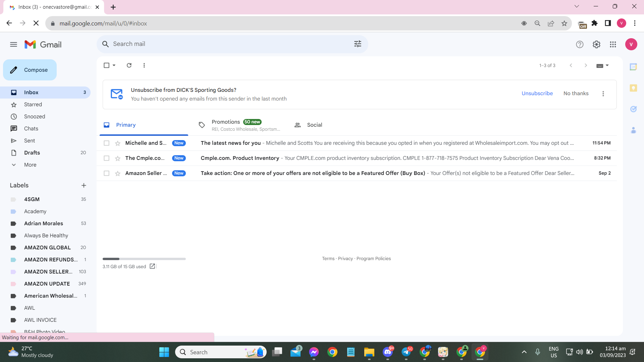
Task: Open more toolbar options beside refresh
Action: pyautogui.click(x=144, y=65)
